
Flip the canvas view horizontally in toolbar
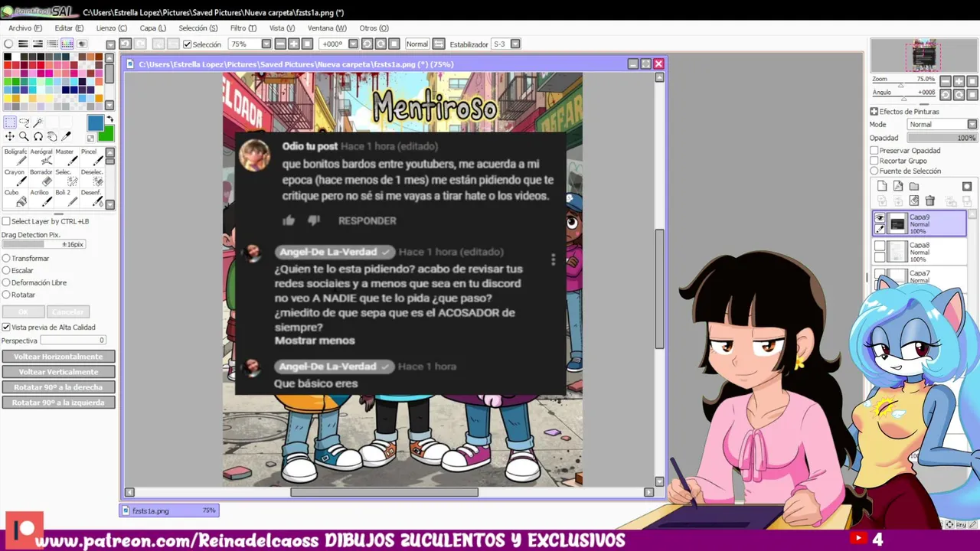click(x=439, y=44)
